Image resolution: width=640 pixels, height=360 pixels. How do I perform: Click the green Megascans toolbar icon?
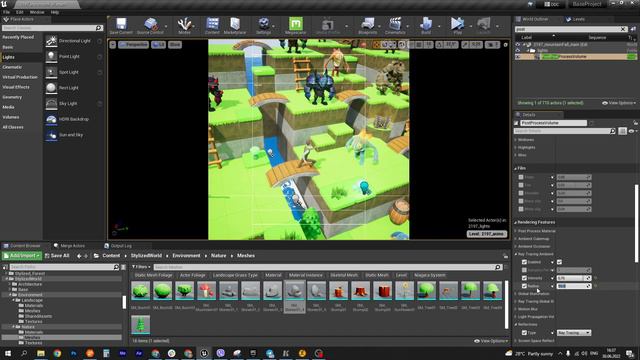point(296,24)
